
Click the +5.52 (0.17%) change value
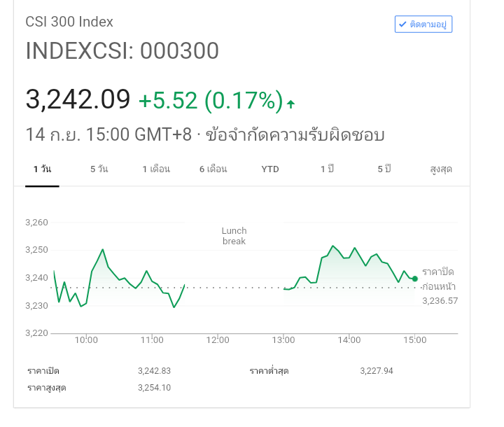coord(210,101)
